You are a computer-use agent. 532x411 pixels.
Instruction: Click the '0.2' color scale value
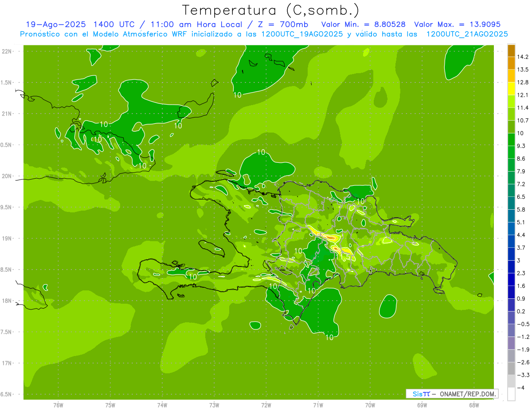pyautogui.click(x=521, y=311)
